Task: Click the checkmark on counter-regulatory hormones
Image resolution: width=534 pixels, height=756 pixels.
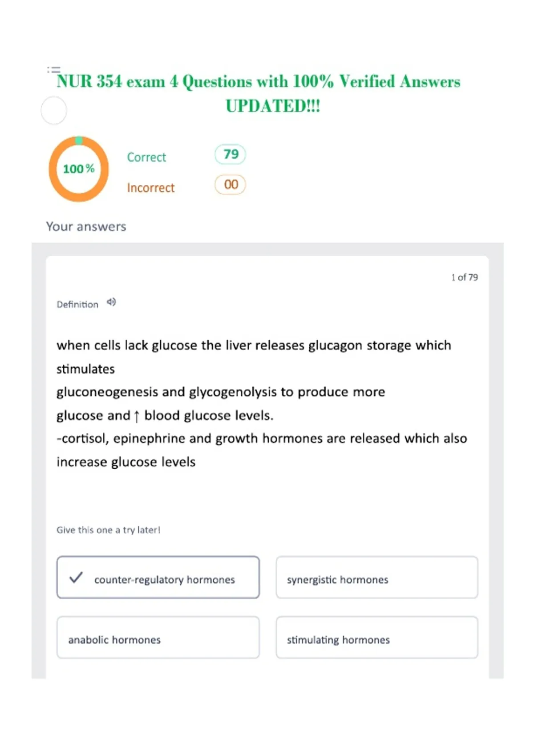Action: pos(76,577)
